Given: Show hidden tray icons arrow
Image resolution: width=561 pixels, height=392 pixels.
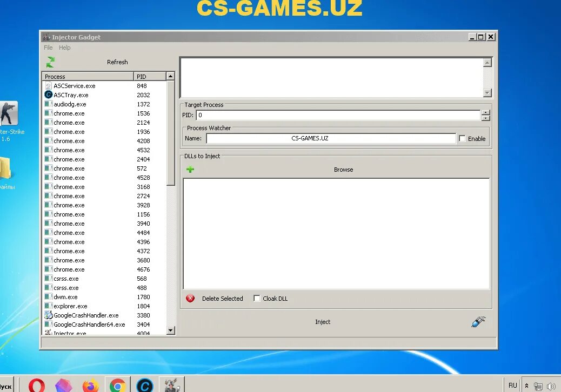Looking at the screenshot, I should (526, 386).
